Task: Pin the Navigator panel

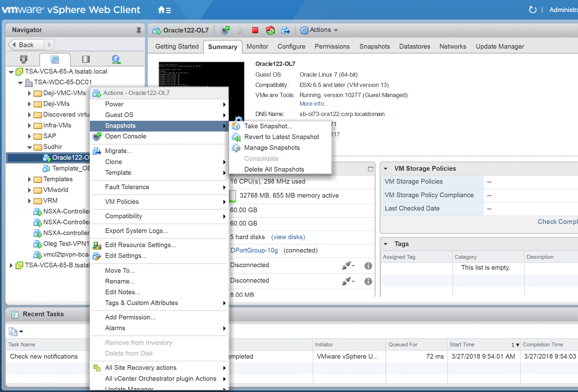Action: tap(139, 30)
